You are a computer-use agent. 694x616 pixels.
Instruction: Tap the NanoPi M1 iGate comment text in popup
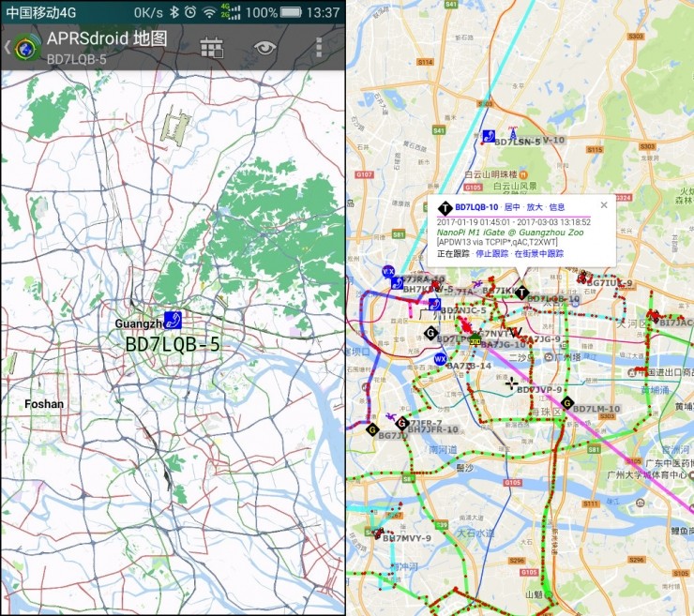(x=510, y=233)
